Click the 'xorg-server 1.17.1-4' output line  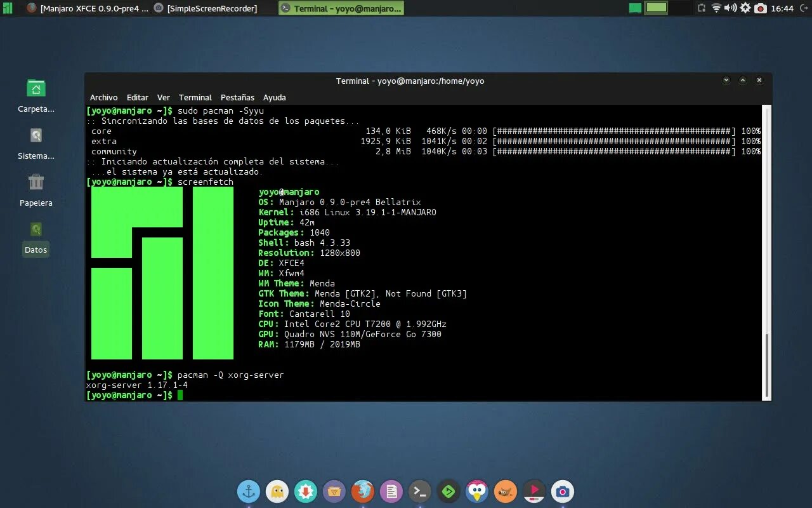tap(136, 385)
